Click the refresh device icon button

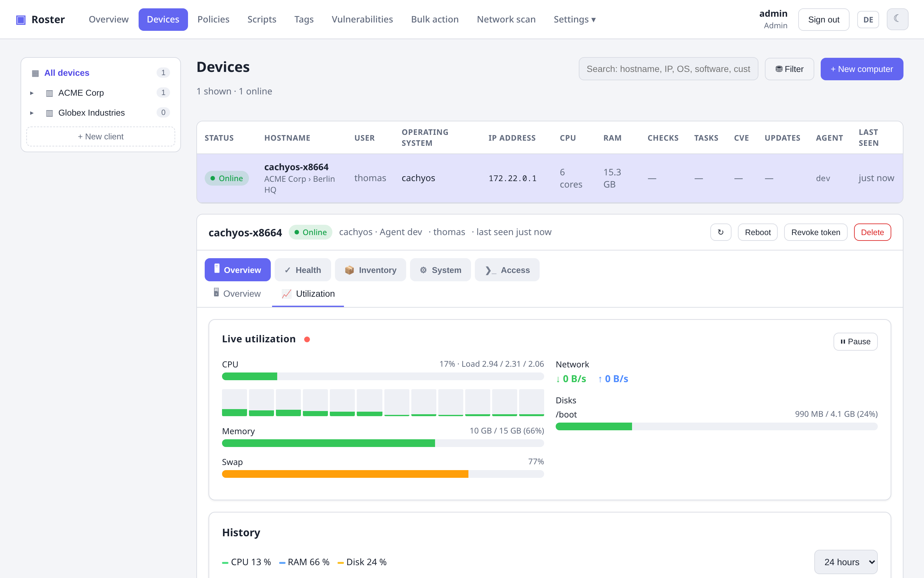pyautogui.click(x=721, y=232)
